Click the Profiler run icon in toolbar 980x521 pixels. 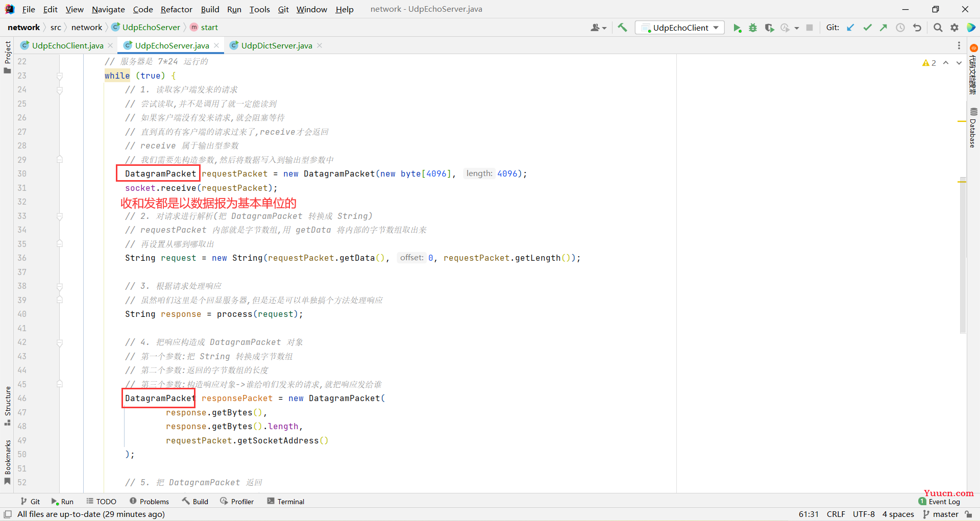(x=785, y=28)
